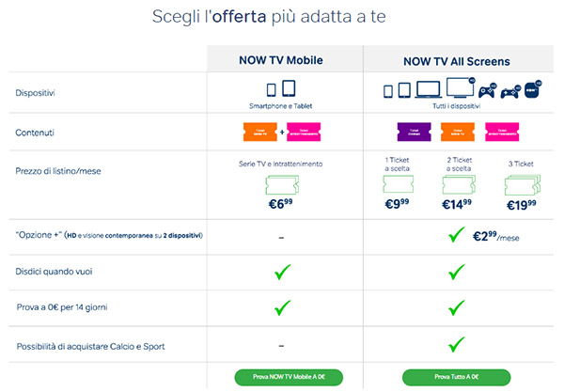Screen dimensions: 564x392
Task: Click the tablet icon under NOW TV Mobile
Action: coord(288,89)
